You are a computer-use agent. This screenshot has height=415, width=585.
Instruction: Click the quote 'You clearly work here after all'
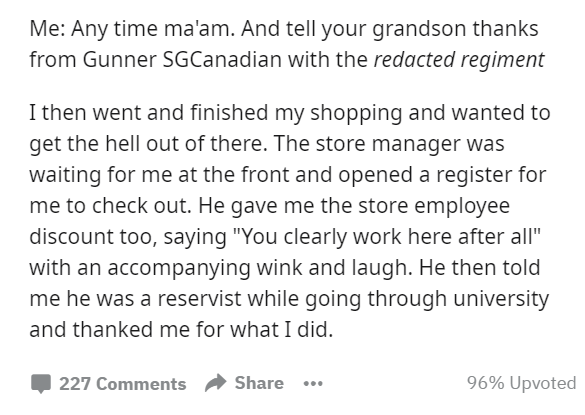[x=386, y=237]
